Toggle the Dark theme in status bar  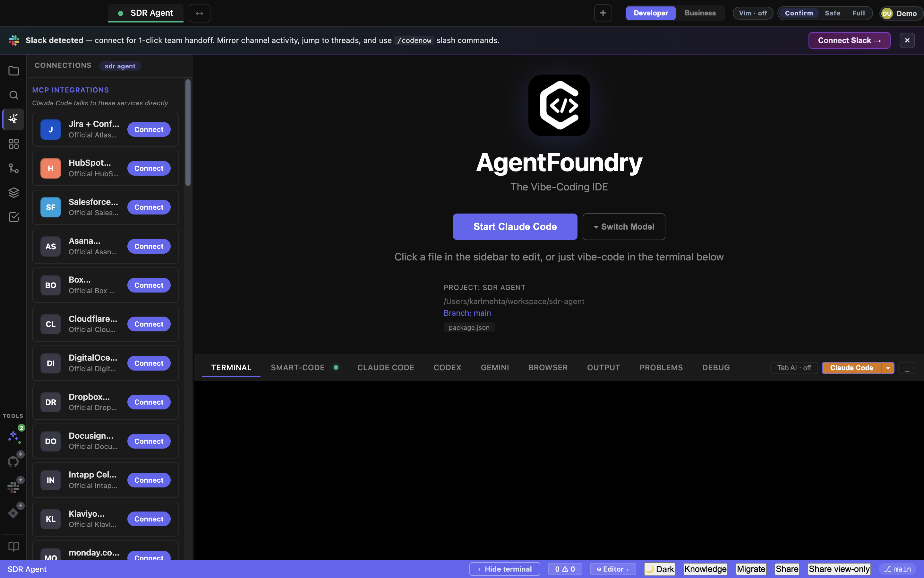coord(659,569)
